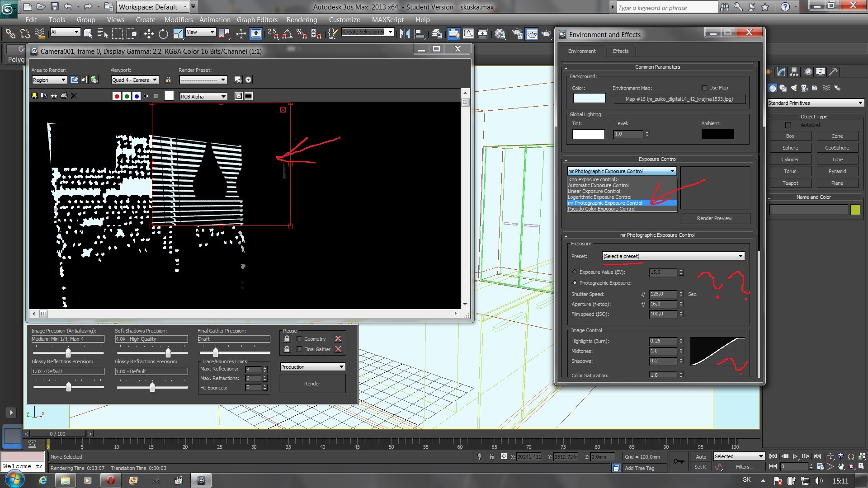This screenshot has width=868, height=488.
Task: Select the Select and Link tool
Action: [10, 33]
